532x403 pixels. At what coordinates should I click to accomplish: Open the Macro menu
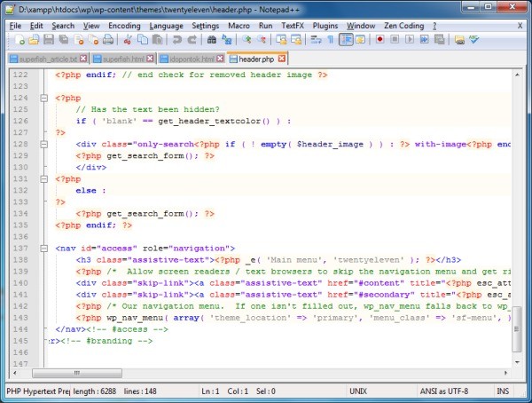tap(239, 26)
